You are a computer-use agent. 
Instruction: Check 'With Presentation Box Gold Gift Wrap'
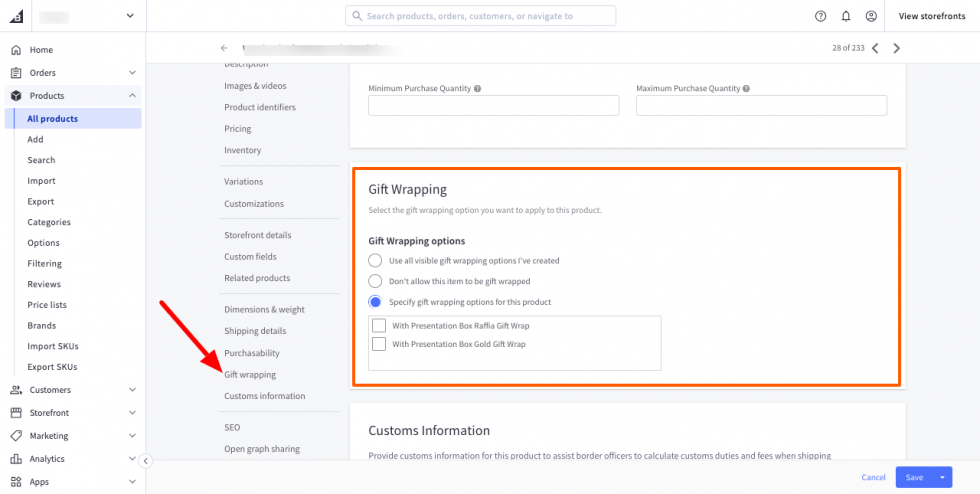click(x=379, y=344)
